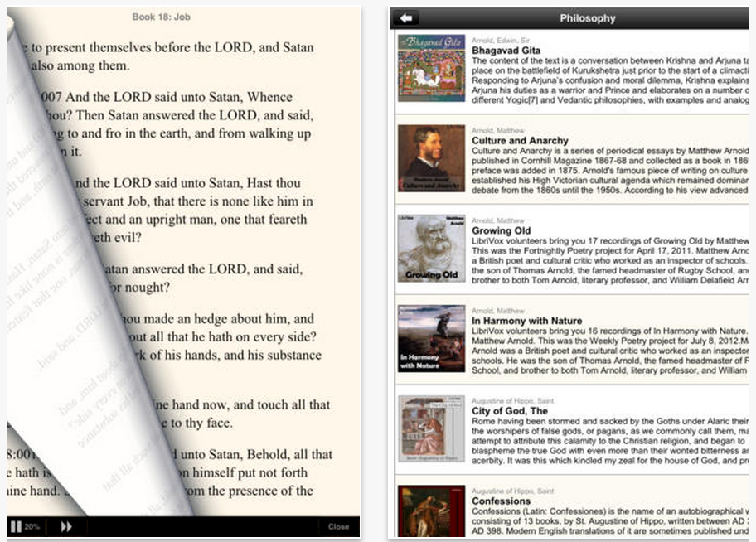The image size is (756, 542).
Task: Click author "Arnold, Matthew" above Growing Old
Action: 498,220
